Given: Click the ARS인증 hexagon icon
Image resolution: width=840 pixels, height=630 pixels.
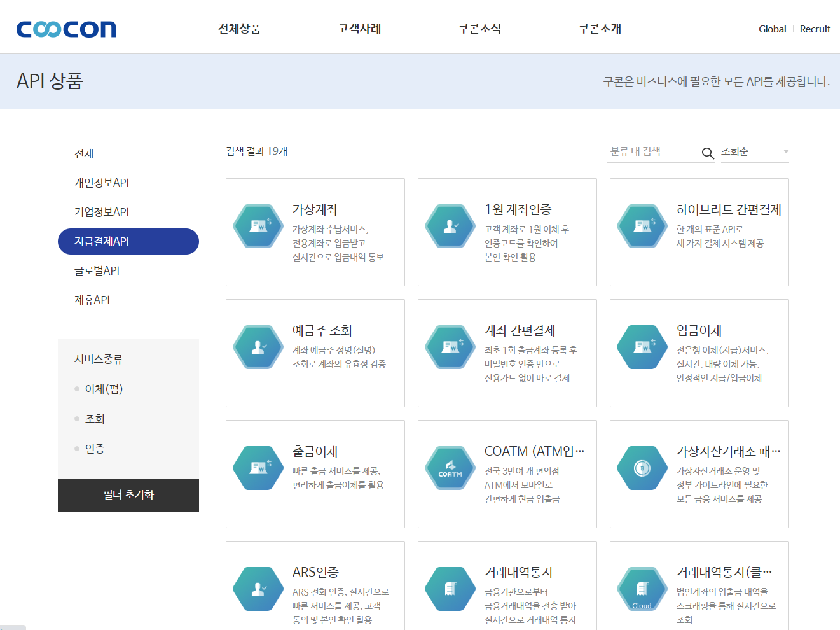Looking at the screenshot, I should pyautogui.click(x=258, y=589).
